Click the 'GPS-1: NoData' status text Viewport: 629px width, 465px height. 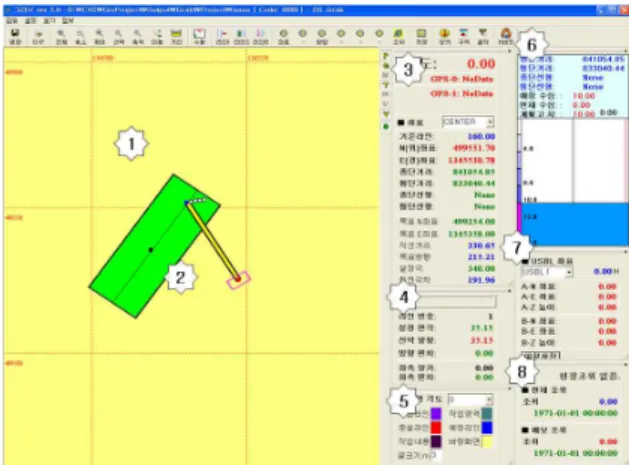click(x=461, y=93)
